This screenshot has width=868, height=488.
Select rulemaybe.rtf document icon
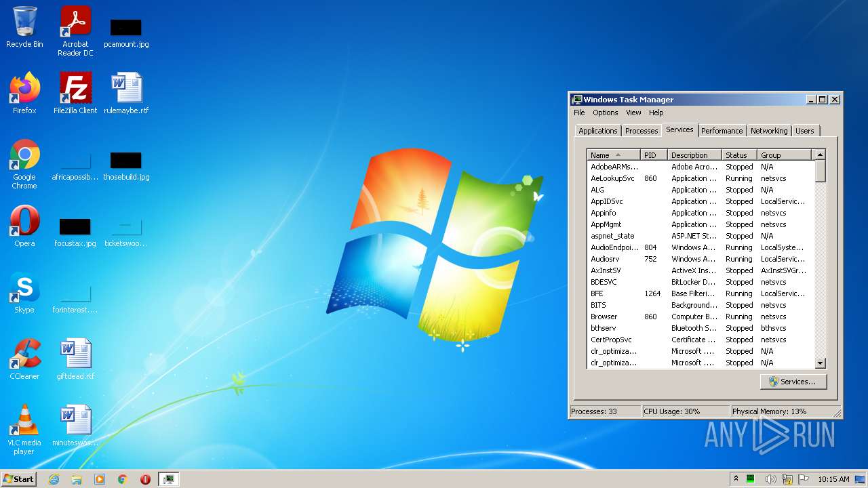coord(126,93)
